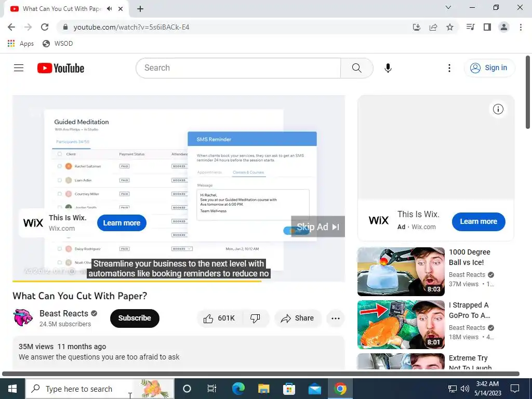Click the Share button
The image size is (532, 399).
298,318
